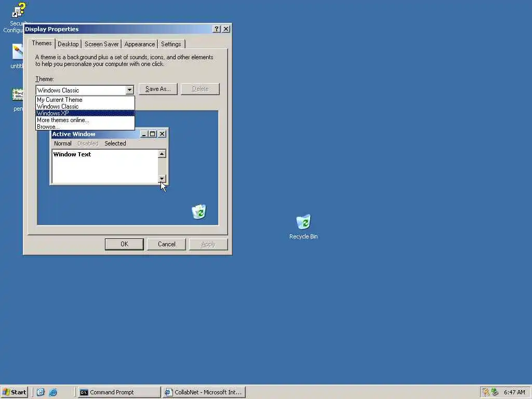
Task: Open the Settings tab
Action: point(171,44)
